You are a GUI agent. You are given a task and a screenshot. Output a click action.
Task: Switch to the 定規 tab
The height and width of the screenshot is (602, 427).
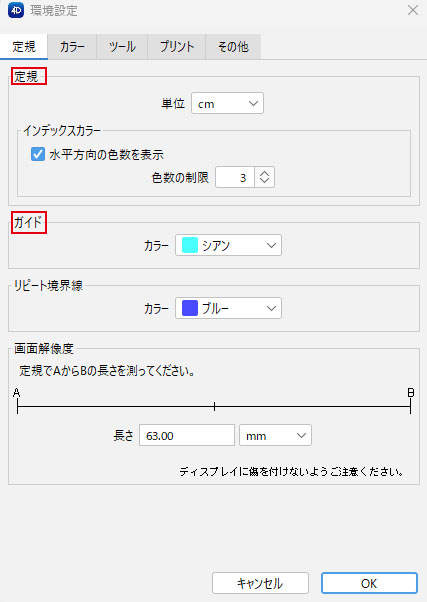(x=24, y=46)
